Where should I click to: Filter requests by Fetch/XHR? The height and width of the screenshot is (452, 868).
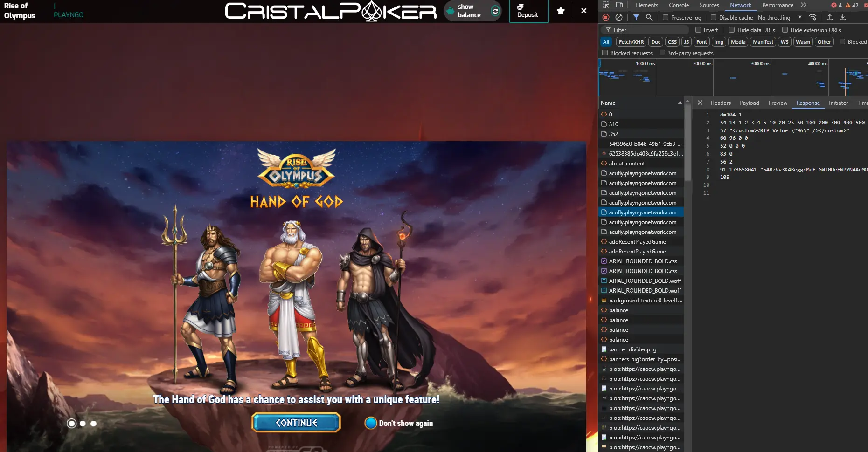[x=631, y=41]
